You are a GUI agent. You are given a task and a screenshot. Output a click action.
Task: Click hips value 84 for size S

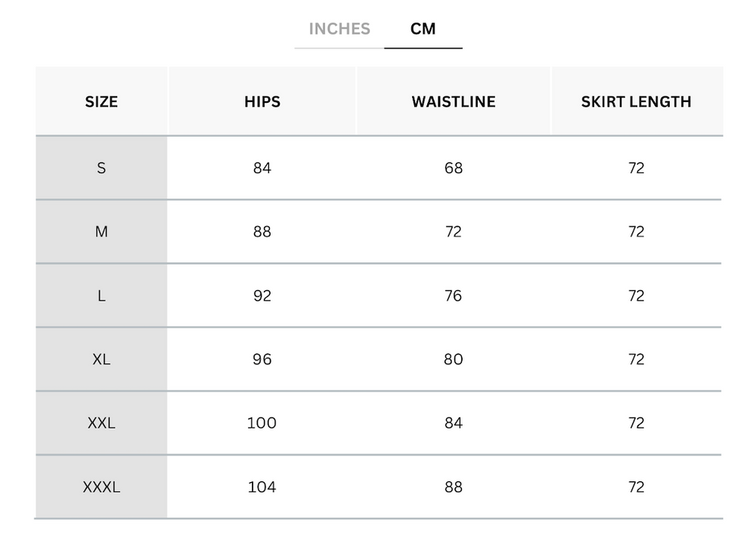coord(262,168)
